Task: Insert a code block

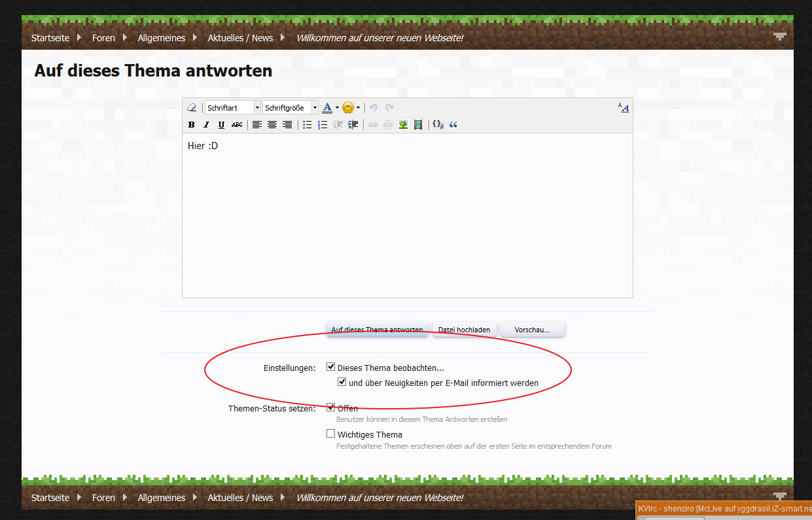Action: click(x=438, y=125)
